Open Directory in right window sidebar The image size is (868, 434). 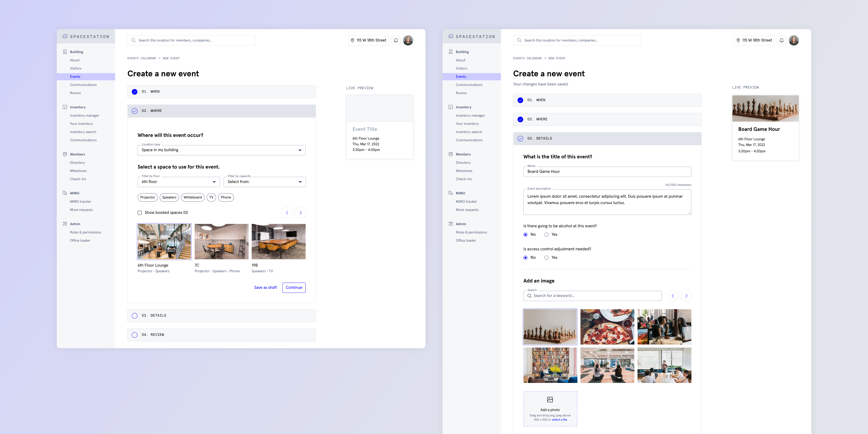(x=463, y=163)
